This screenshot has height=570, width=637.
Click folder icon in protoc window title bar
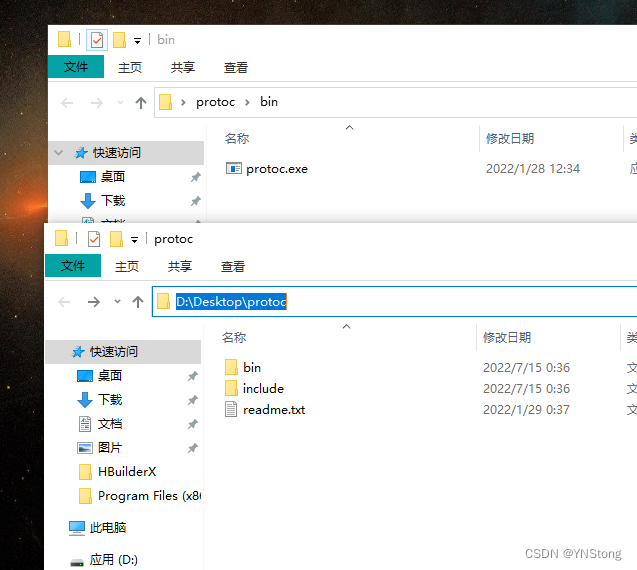pyautogui.click(x=61, y=238)
